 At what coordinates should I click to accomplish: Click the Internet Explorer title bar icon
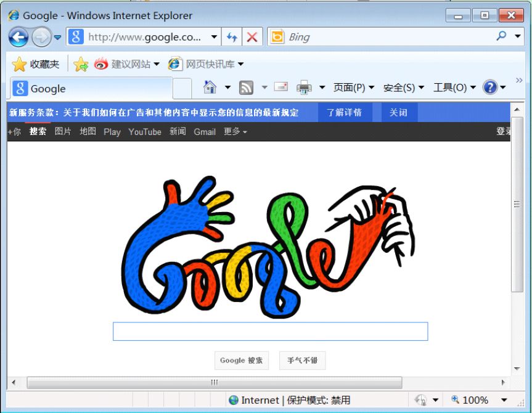pyautogui.click(x=14, y=15)
